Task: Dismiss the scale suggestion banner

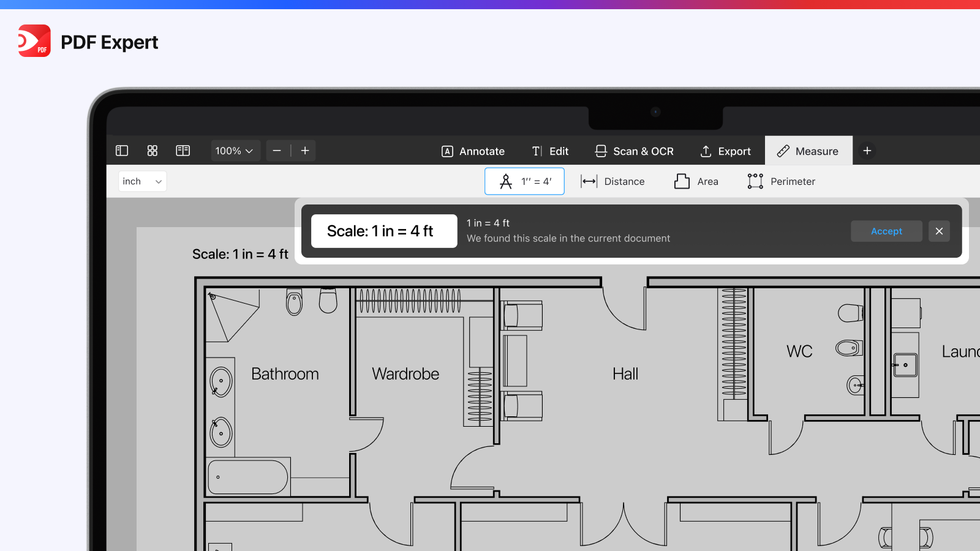Action: point(939,231)
